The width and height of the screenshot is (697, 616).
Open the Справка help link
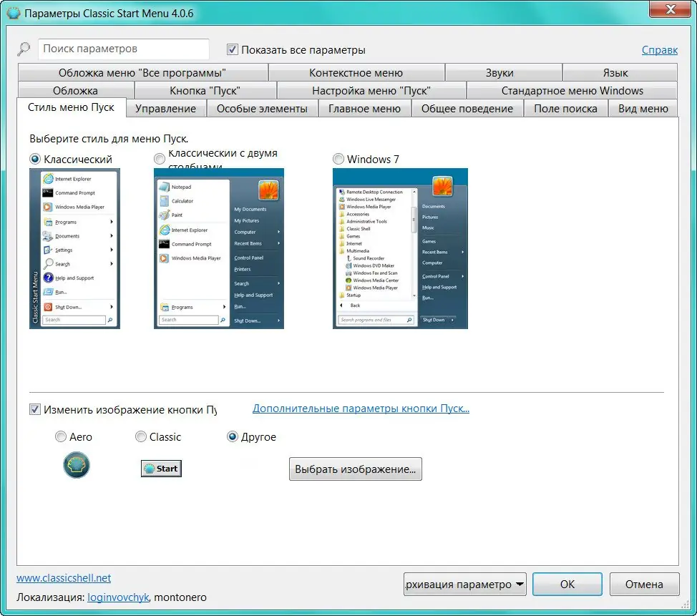click(x=660, y=50)
